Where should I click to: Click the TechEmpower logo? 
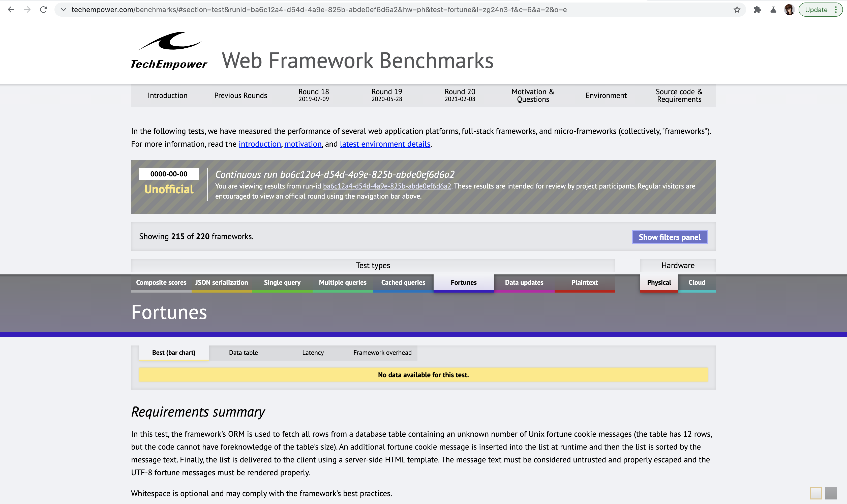[x=169, y=50]
